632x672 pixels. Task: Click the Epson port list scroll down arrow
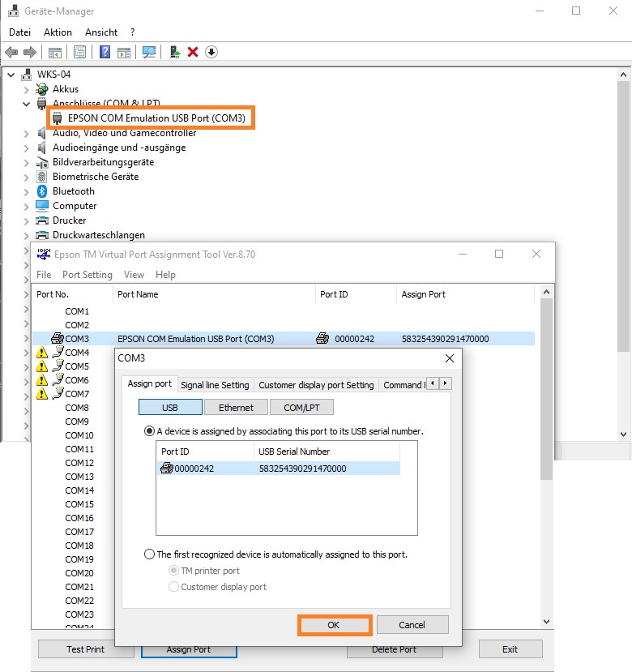[546, 622]
